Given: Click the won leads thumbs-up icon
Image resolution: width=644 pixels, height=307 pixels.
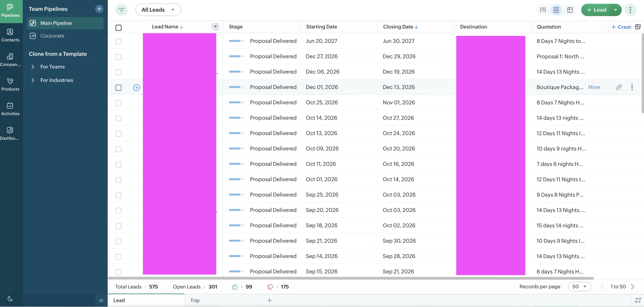Looking at the screenshot, I should click(x=235, y=287).
